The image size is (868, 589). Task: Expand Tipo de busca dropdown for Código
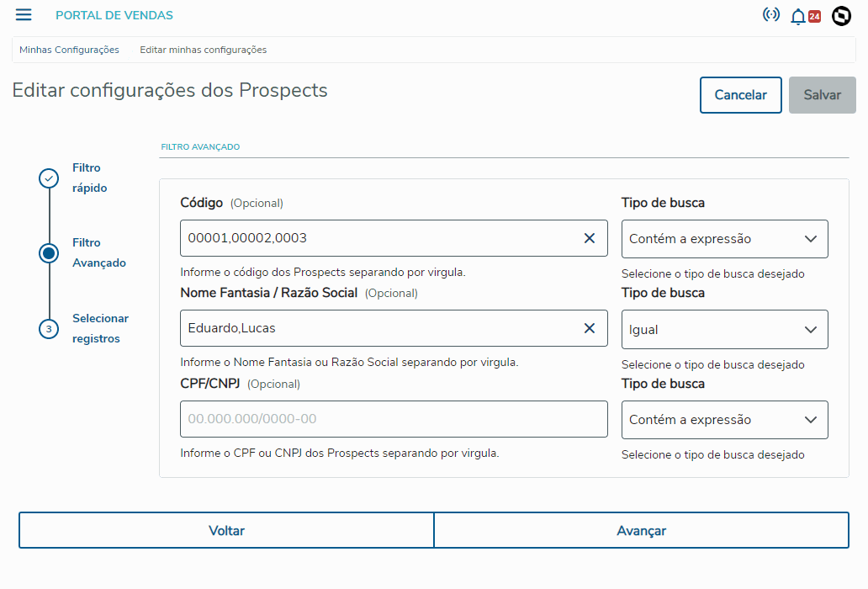coord(724,239)
